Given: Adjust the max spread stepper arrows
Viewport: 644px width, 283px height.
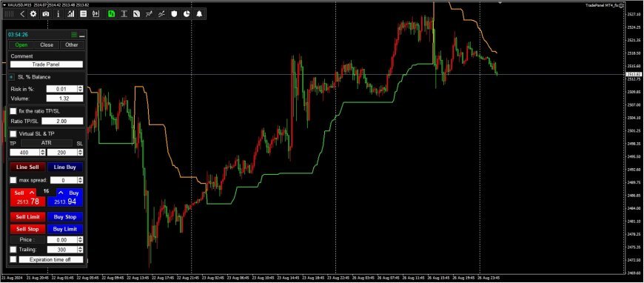Looking at the screenshot, I should pyautogui.click(x=80, y=180).
